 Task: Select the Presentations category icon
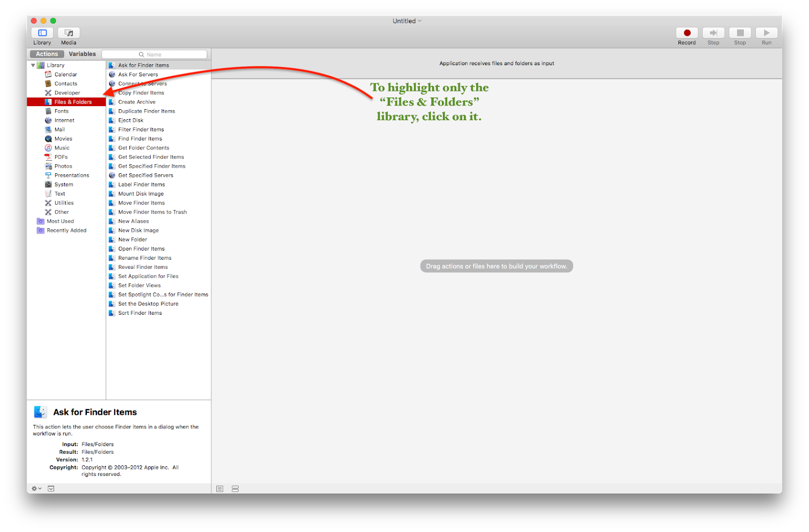[48, 175]
